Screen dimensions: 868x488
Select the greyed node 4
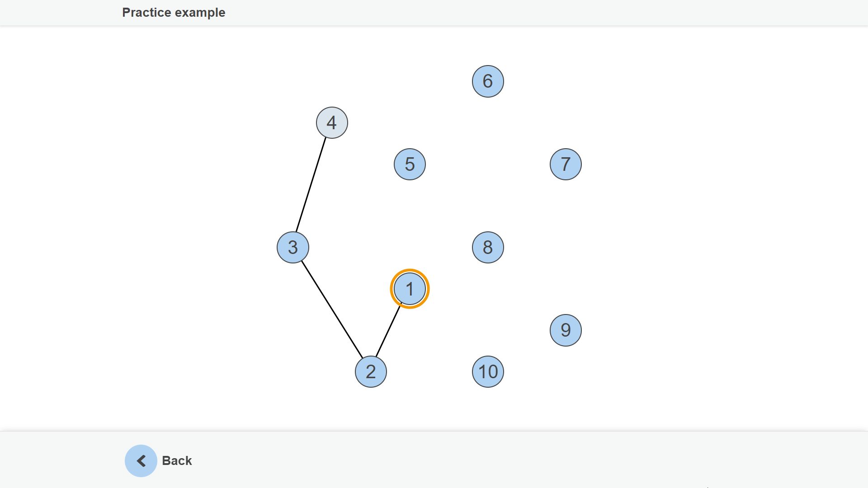coord(332,122)
